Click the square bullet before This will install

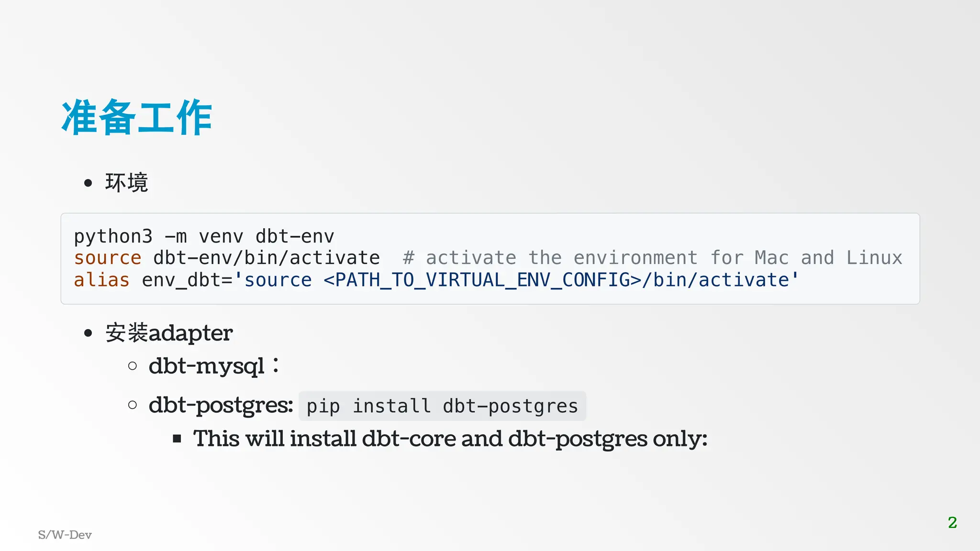point(177,439)
